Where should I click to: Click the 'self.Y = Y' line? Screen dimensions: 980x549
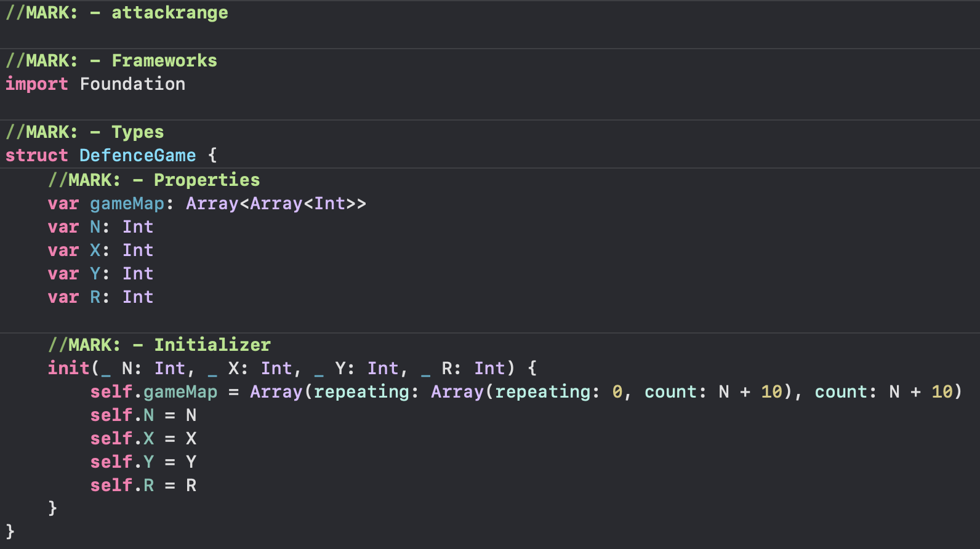[x=143, y=462]
